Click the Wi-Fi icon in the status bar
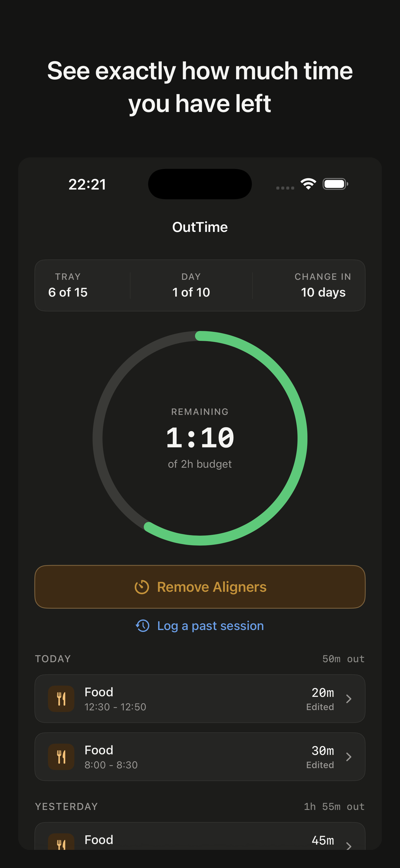 click(x=308, y=184)
